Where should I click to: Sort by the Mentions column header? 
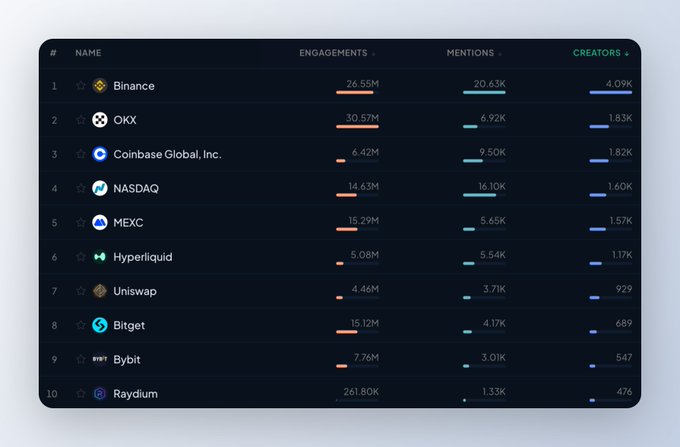(474, 53)
